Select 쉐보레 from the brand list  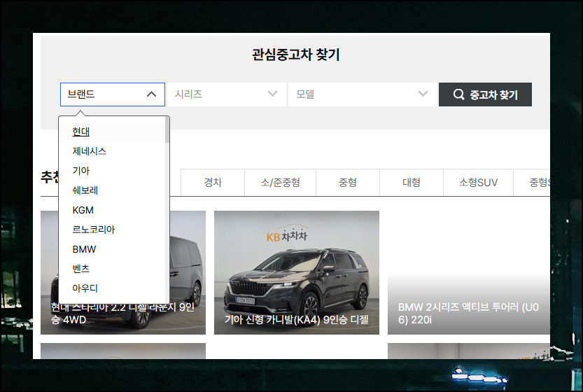point(113,190)
